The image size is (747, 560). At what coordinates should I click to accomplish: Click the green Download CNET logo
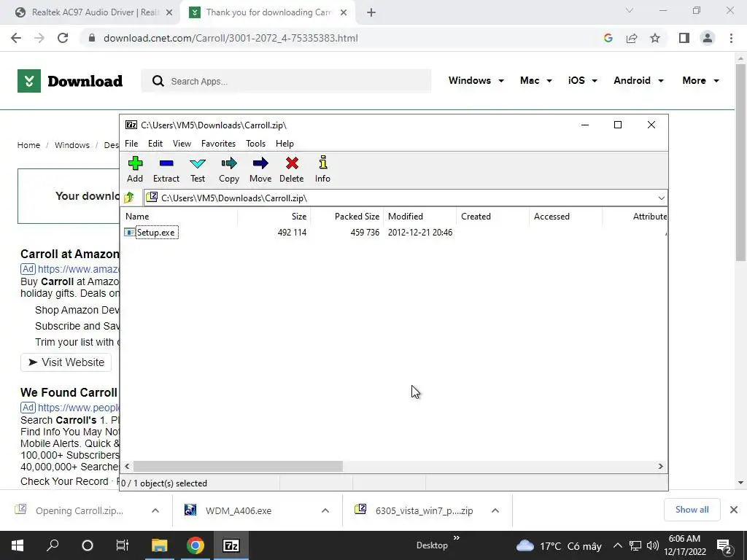click(70, 81)
